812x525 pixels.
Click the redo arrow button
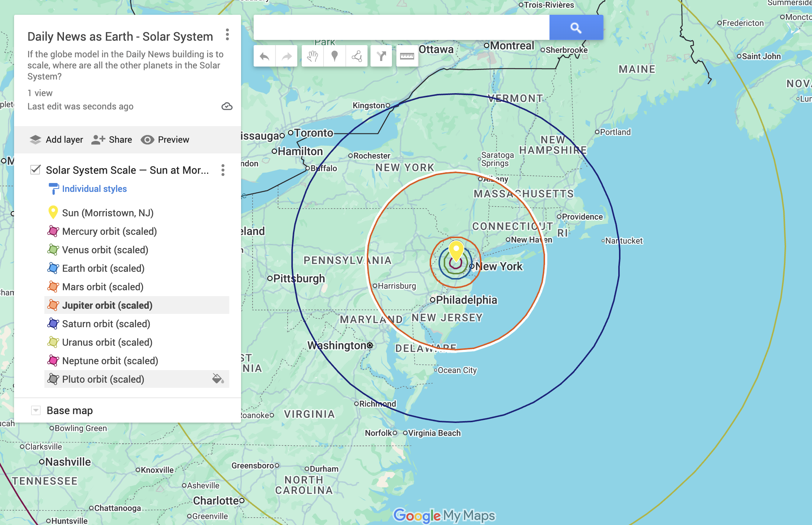point(287,56)
